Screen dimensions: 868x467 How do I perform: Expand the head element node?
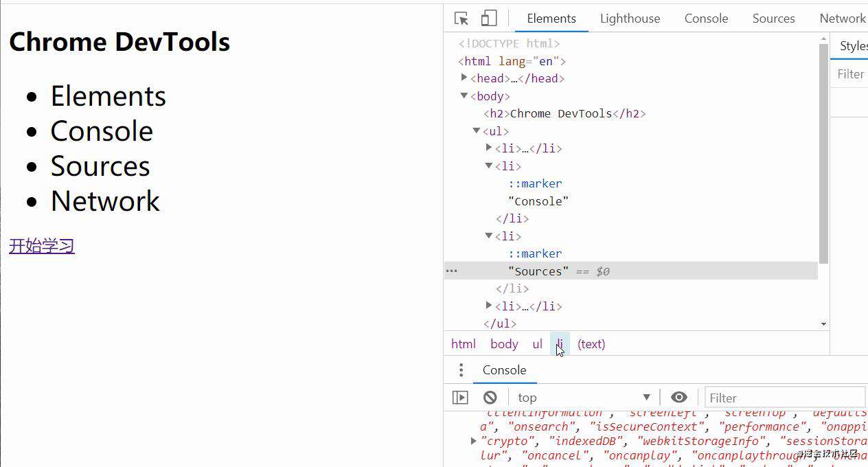(x=464, y=78)
